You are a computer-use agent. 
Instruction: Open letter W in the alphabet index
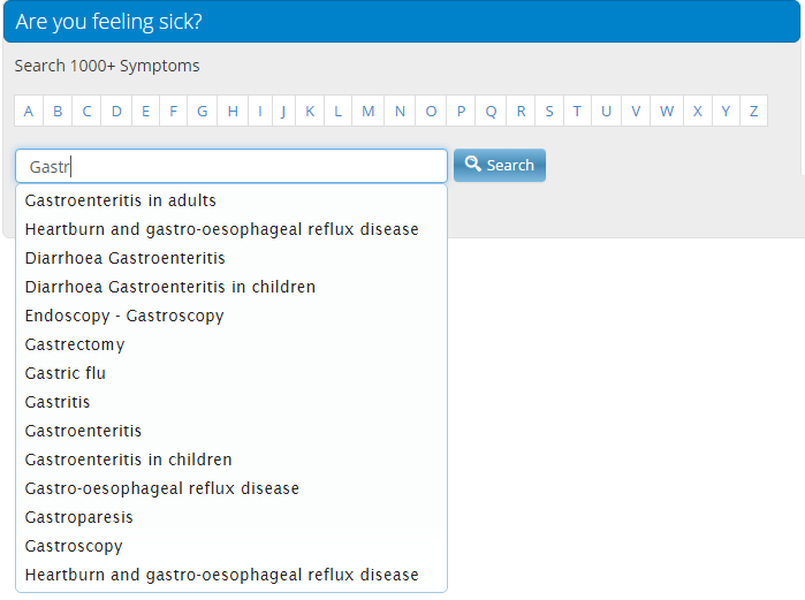click(667, 111)
